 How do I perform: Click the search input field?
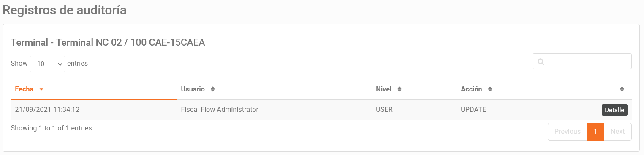[x=582, y=61]
